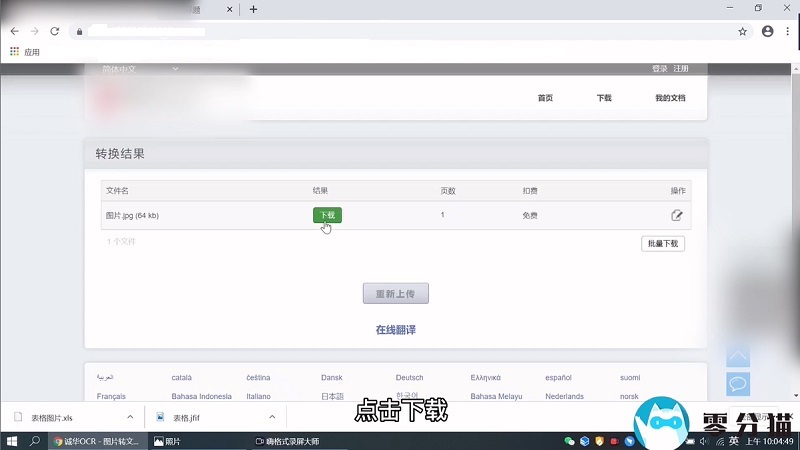The height and width of the screenshot is (450, 800).
Task: Expand the 简体中文 language dropdown
Action: point(140,69)
